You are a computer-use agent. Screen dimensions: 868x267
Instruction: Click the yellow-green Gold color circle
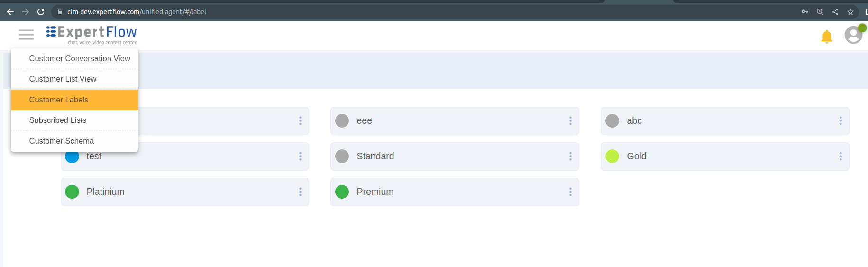click(612, 157)
